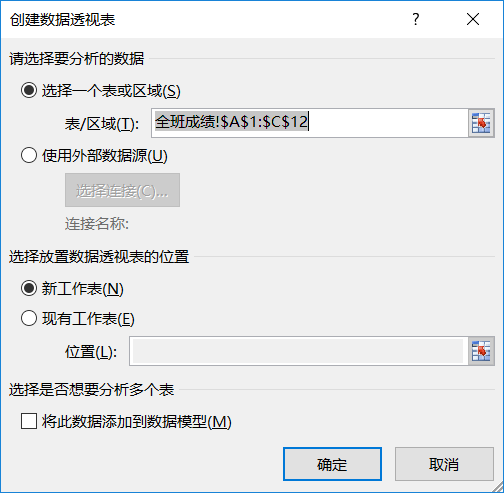Confirm with the 确定 button
Image resolution: width=504 pixels, height=493 pixels.
click(x=332, y=464)
